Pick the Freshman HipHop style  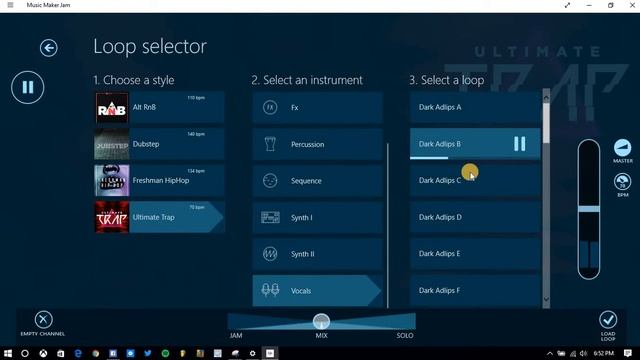pyautogui.click(x=159, y=180)
